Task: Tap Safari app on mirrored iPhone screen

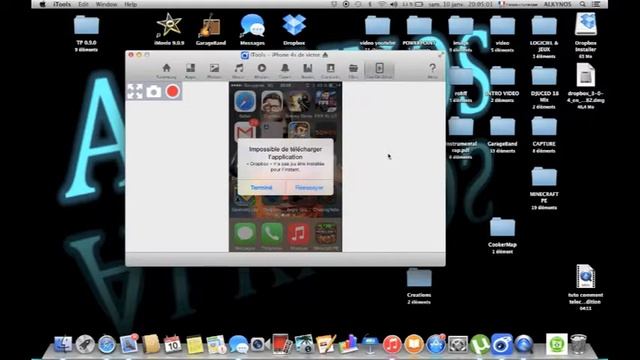Action: pyautogui.click(x=245, y=102)
